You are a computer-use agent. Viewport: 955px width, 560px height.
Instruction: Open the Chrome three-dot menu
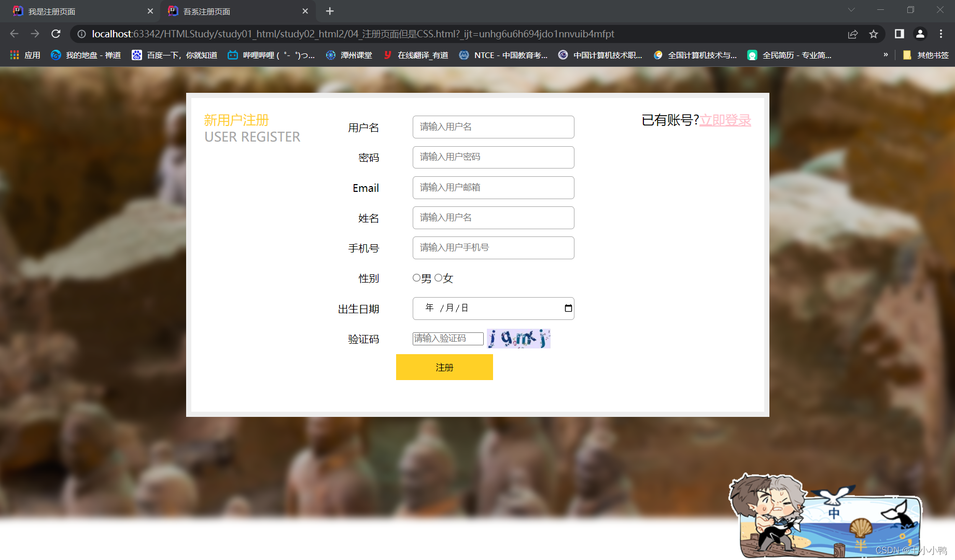941,34
